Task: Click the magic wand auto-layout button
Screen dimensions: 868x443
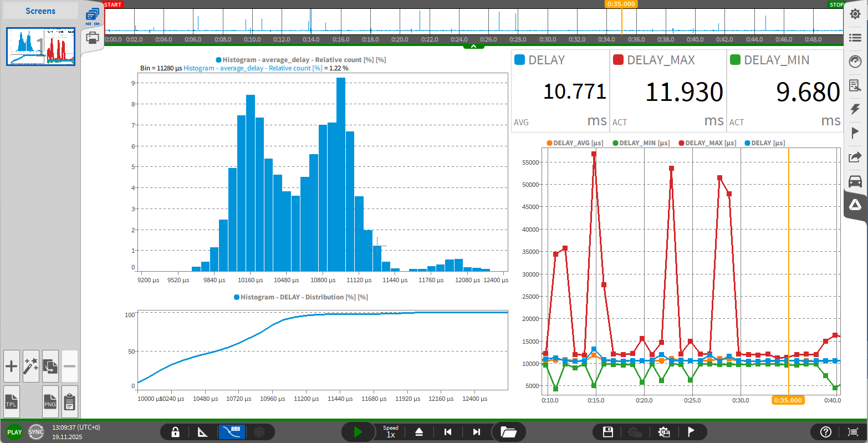Action: 31,366
